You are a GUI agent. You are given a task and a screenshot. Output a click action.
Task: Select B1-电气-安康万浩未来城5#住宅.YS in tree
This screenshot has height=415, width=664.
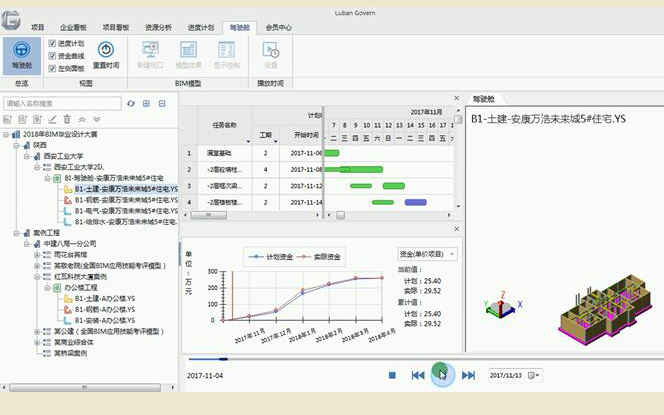(126, 211)
